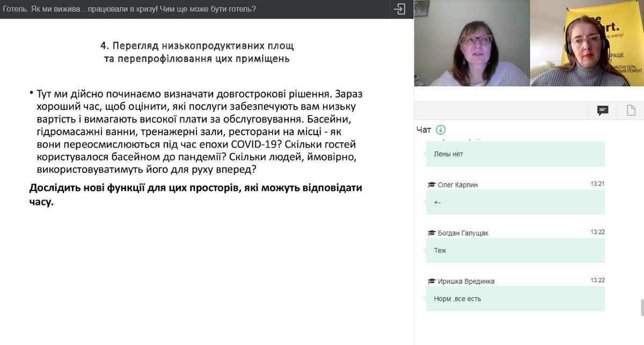Click graduation cap icon next to Богдан Галущак
The width and height of the screenshot is (644, 345).
(x=431, y=233)
